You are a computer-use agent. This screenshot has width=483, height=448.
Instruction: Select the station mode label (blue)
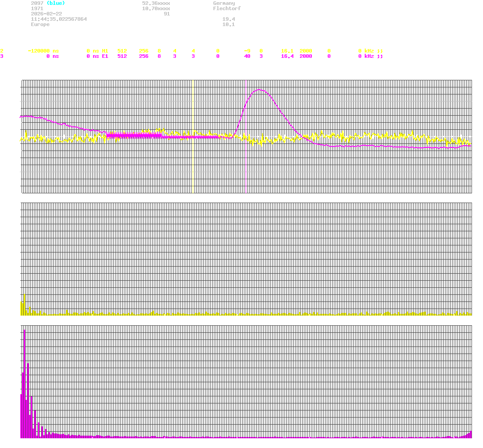pyautogui.click(x=55, y=3)
